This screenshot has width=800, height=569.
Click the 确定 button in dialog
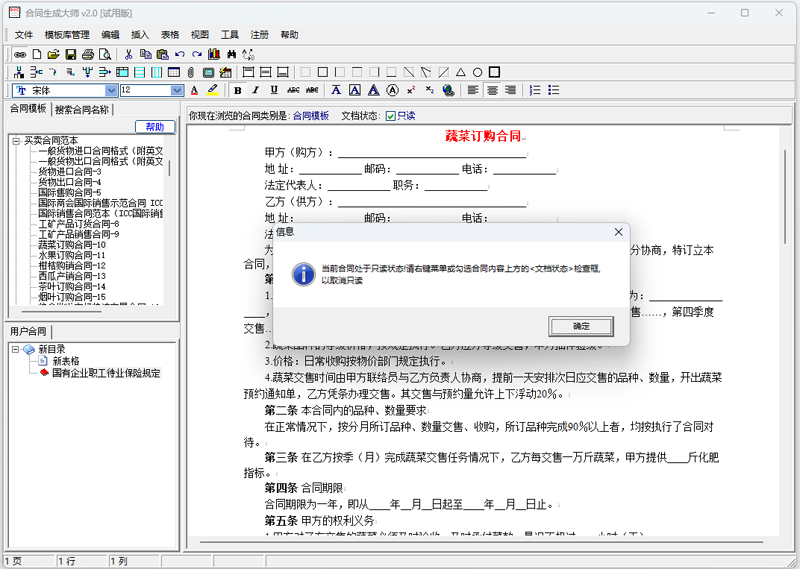click(581, 326)
